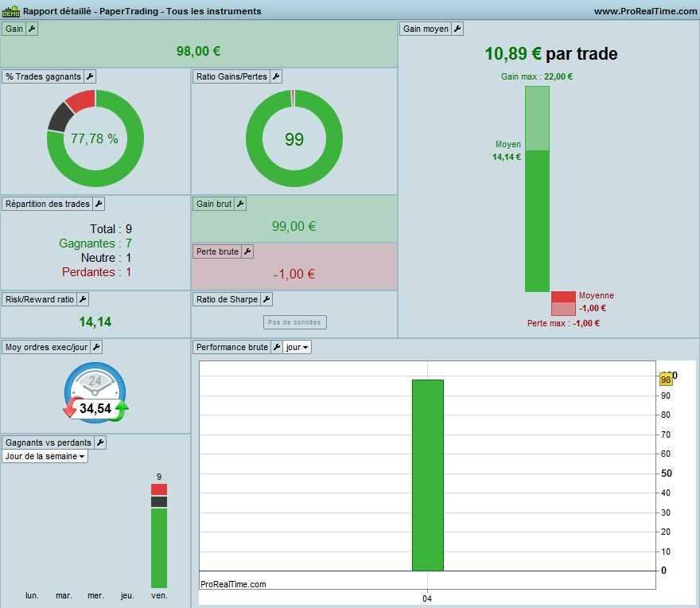Open the Gain panel wrench settings
700x608 pixels.
click(x=32, y=29)
